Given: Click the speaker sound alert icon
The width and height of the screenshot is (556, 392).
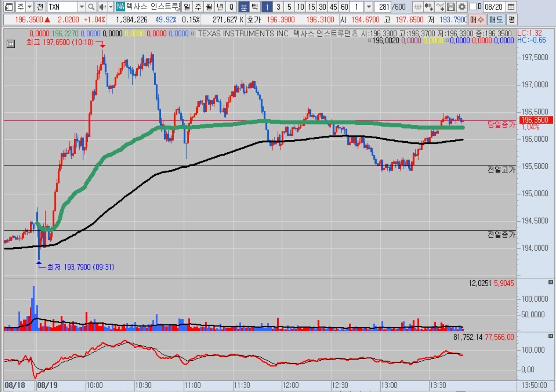Looking at the screenshot, I should pyautogui.click(x=102, y=7).
